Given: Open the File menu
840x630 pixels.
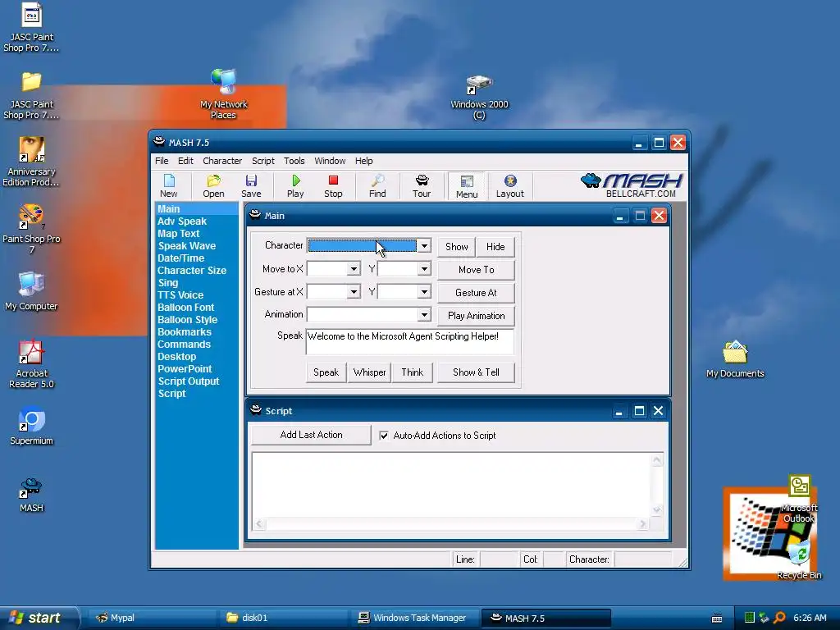Looking at the screenshot, I should pyautogui.click(x=162, y=161).
